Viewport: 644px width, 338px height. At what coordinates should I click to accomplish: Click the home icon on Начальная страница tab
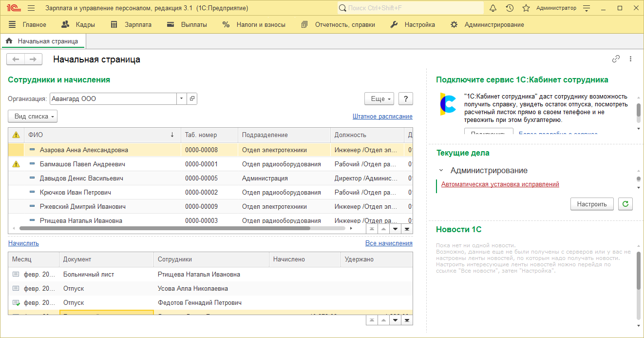point(9,41)
